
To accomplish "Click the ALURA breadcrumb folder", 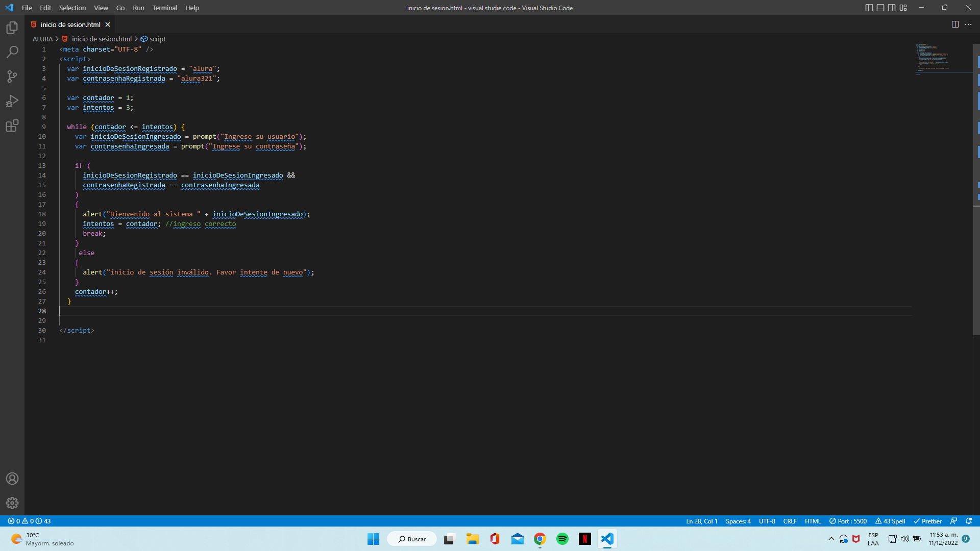I will click(42, 39).
